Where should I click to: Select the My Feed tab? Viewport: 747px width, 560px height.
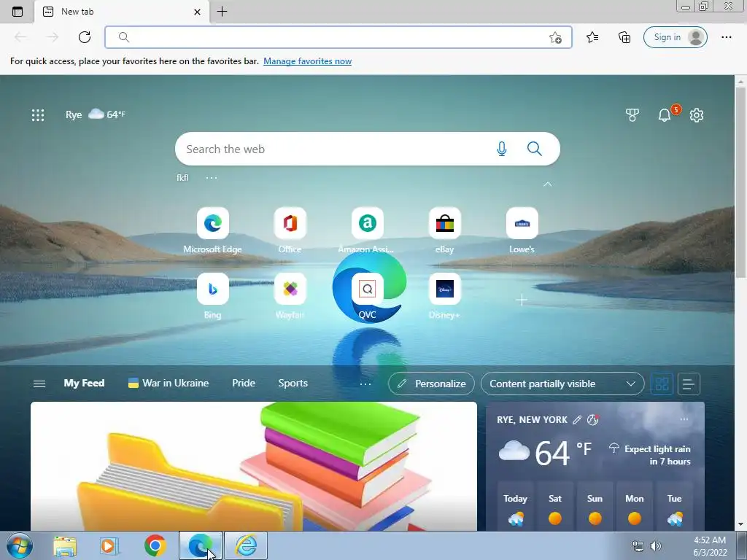click(84, 383)
